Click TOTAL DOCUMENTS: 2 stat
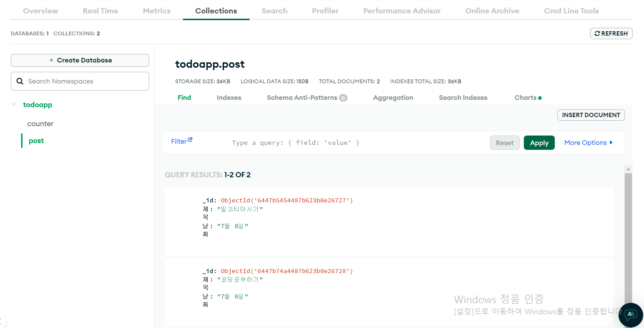 click(349, 81)
